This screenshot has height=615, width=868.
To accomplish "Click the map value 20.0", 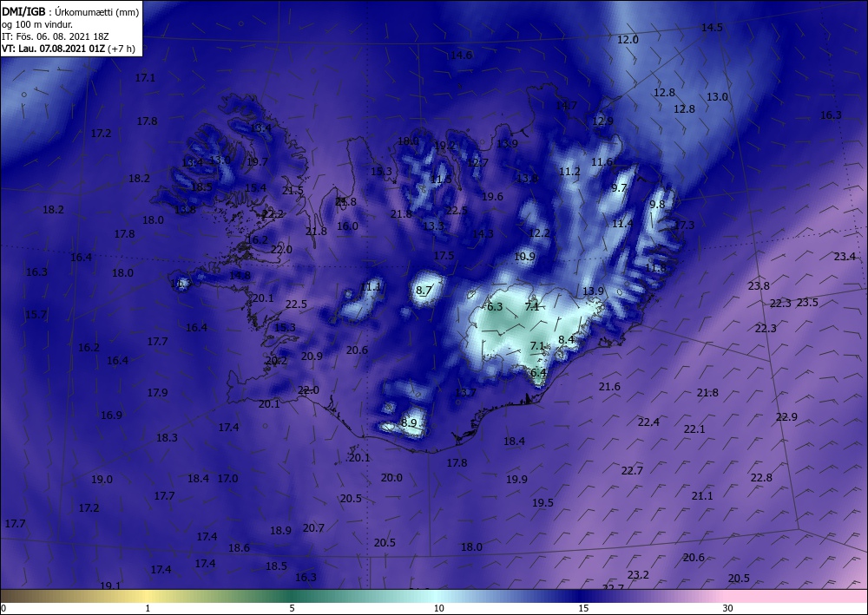I will coord(391,477).
